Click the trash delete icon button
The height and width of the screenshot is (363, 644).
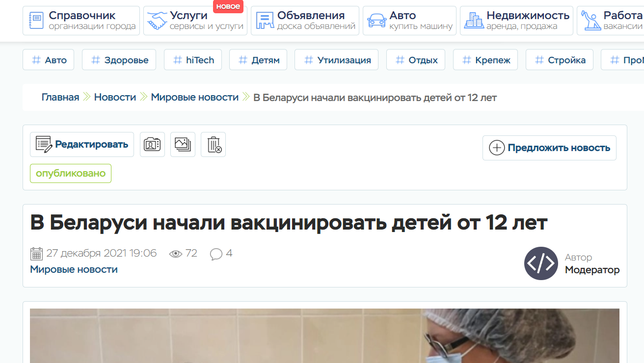(213, 145)
